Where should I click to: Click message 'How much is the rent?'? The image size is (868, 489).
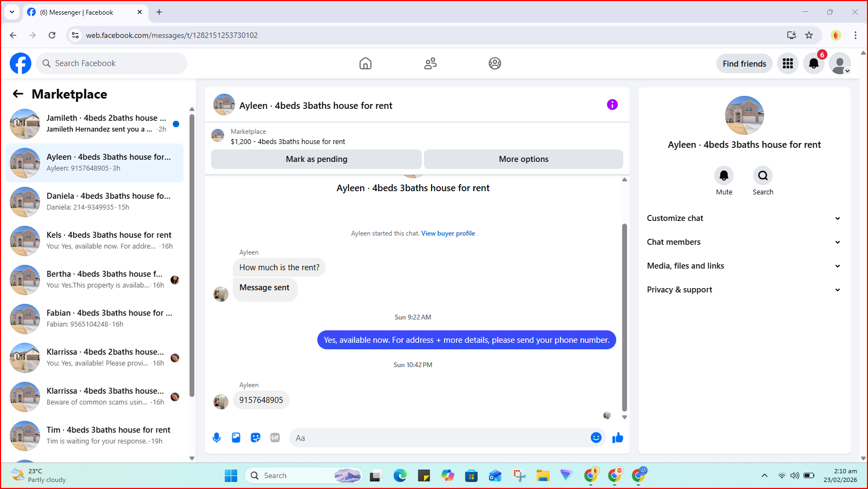(279, 268)
